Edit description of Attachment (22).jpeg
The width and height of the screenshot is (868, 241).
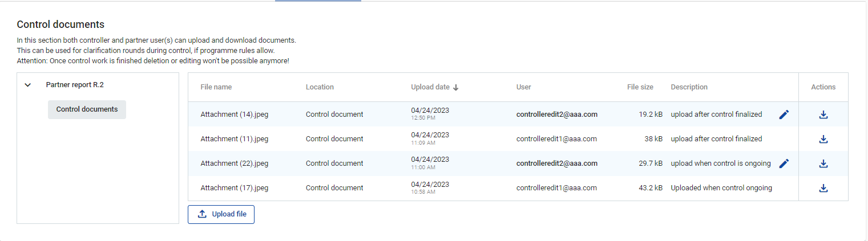pyautogui.click(x=784, y=164)
